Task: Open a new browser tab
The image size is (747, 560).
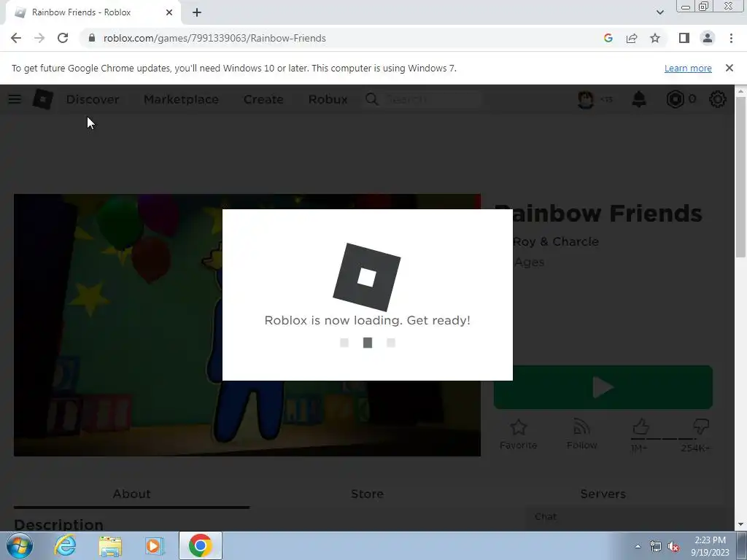Action: point(197,12)
